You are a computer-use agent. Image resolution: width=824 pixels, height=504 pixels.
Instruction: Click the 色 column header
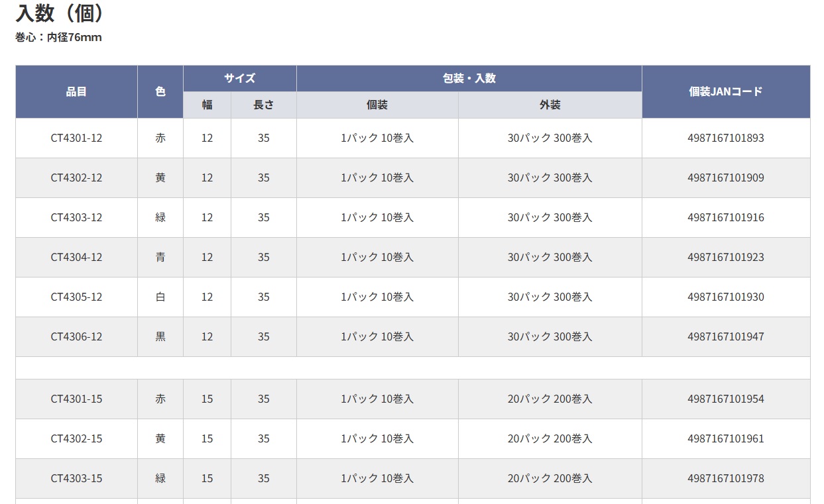coord(160,92)
